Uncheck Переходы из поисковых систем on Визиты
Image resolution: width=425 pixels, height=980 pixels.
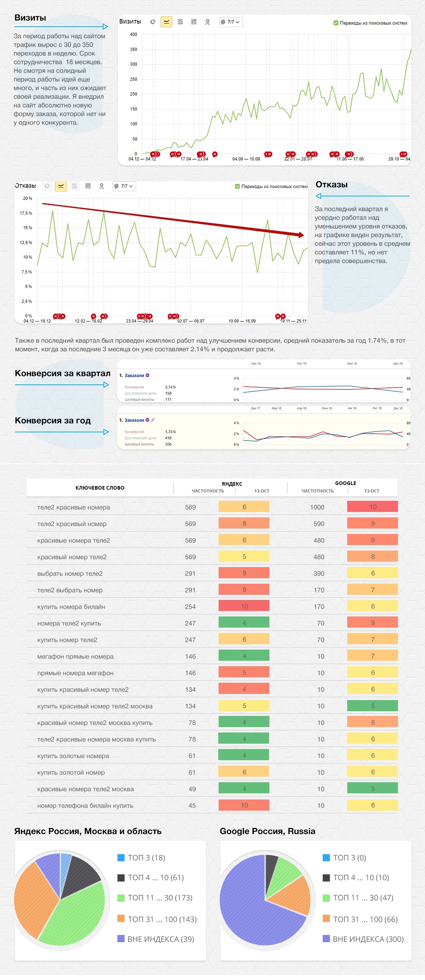point(336,23)
